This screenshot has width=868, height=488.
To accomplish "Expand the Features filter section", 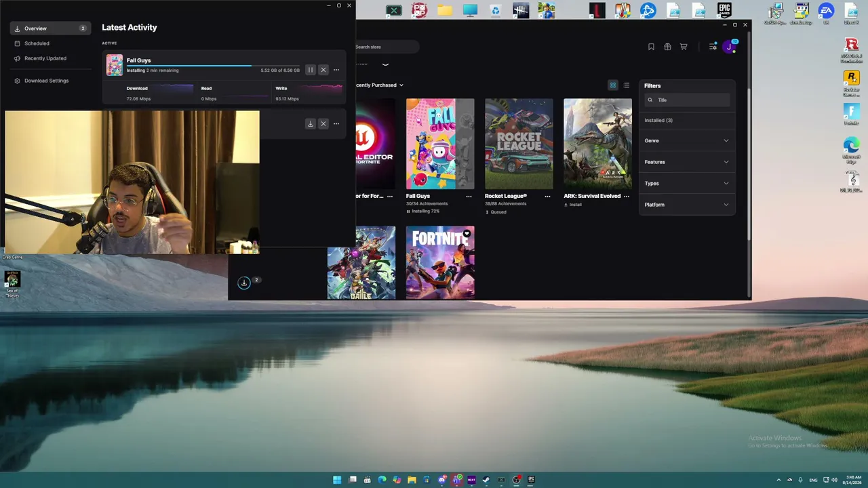I will point(687,162).
